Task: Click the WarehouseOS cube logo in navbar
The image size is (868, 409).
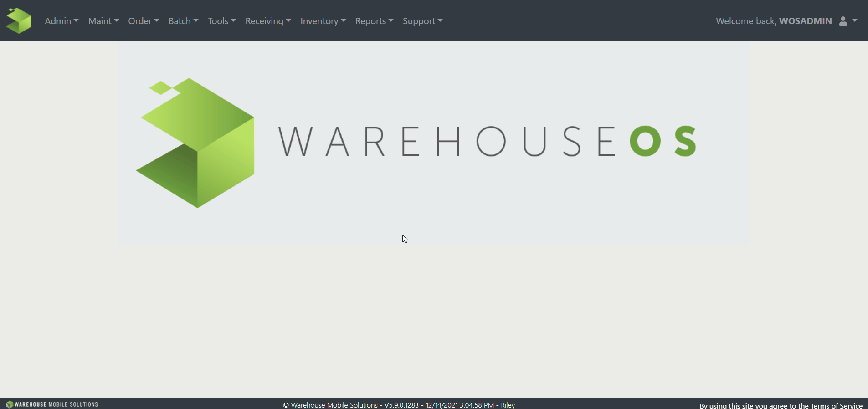Action: coord(19,21)
